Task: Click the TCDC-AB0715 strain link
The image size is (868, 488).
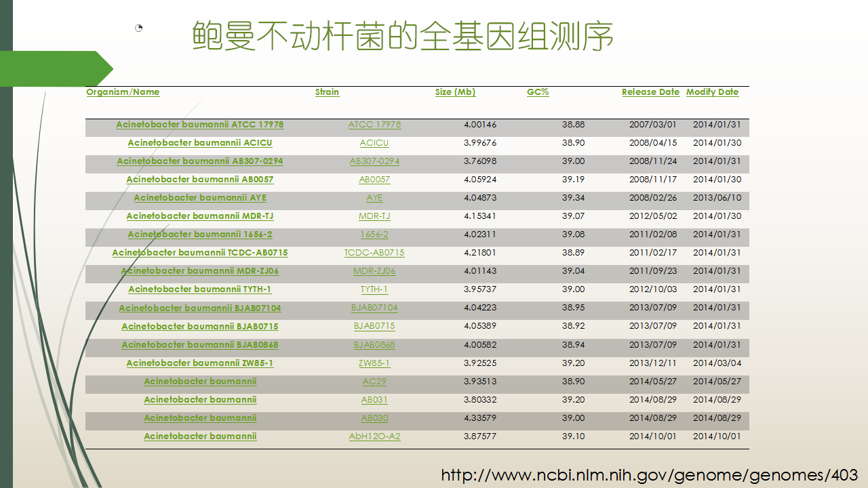Action: 374,253
